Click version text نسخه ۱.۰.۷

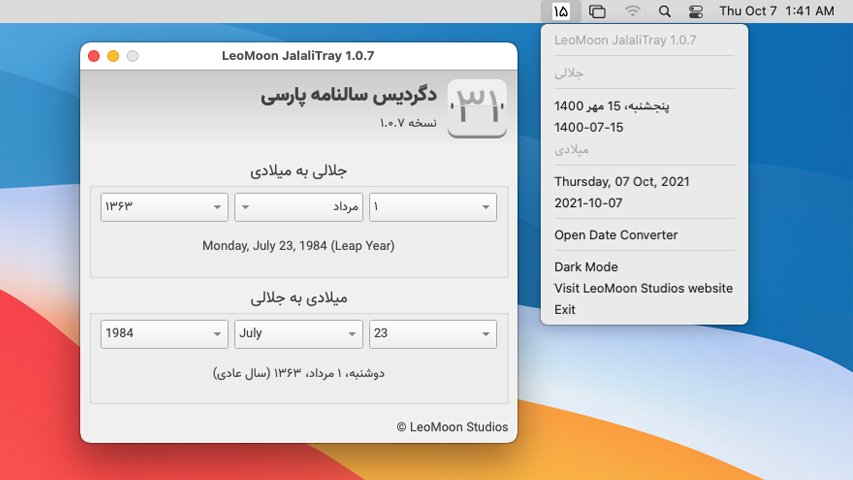point(408,123)
